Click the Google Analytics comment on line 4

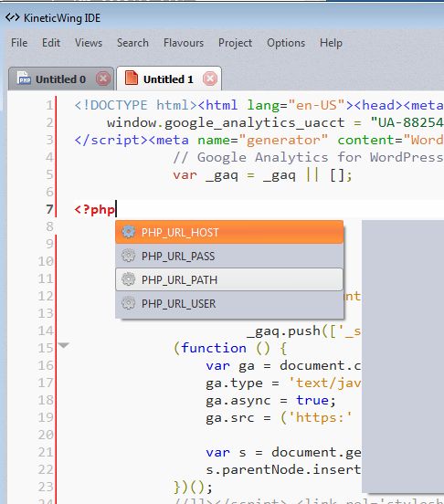point(308,157)
